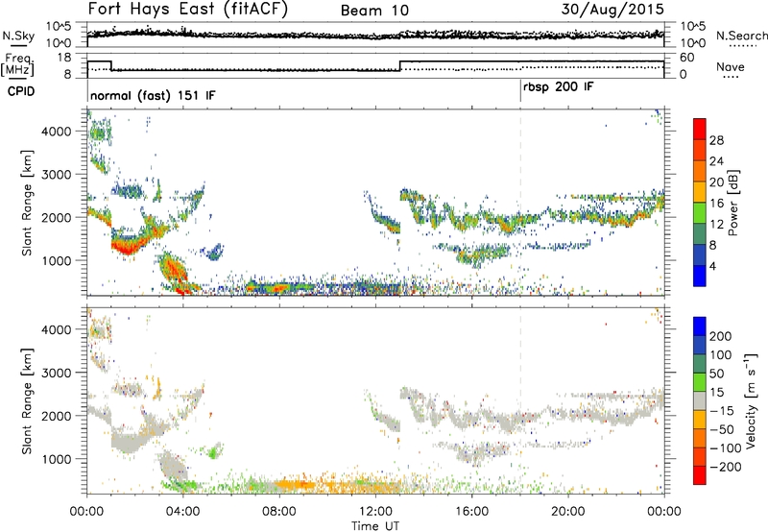Click the '-200' tick on the Velocity scale
768x532 pixels.
point(726,467)
